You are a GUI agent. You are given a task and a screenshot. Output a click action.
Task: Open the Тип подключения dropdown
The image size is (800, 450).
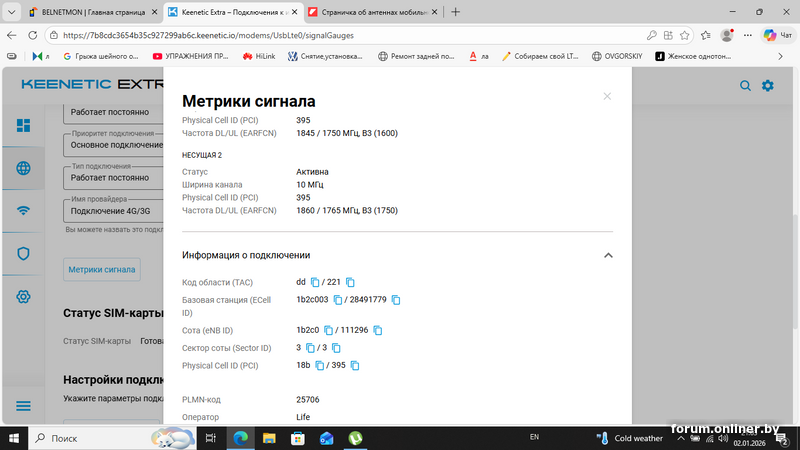pyautogui.click(x=113, y=178)
